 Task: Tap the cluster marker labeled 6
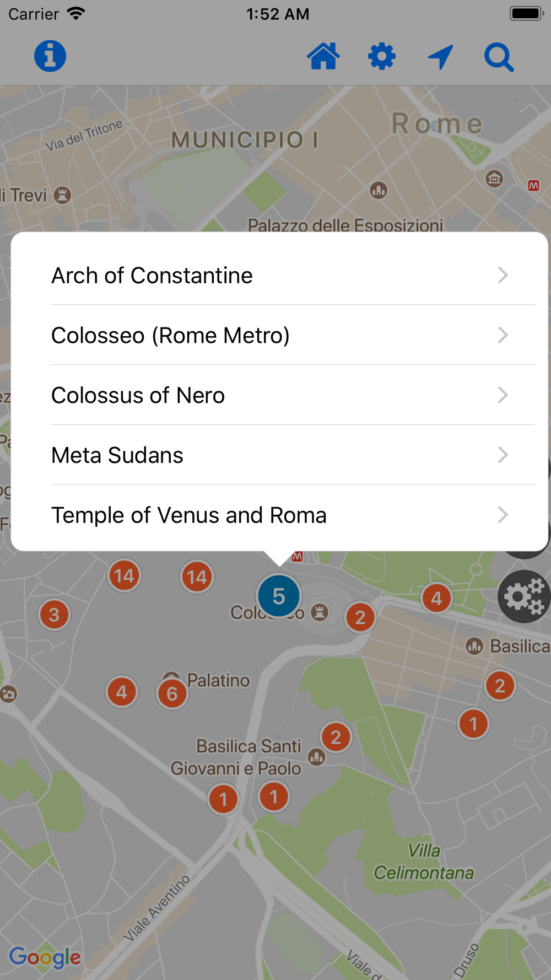click(x=172, y=693)
